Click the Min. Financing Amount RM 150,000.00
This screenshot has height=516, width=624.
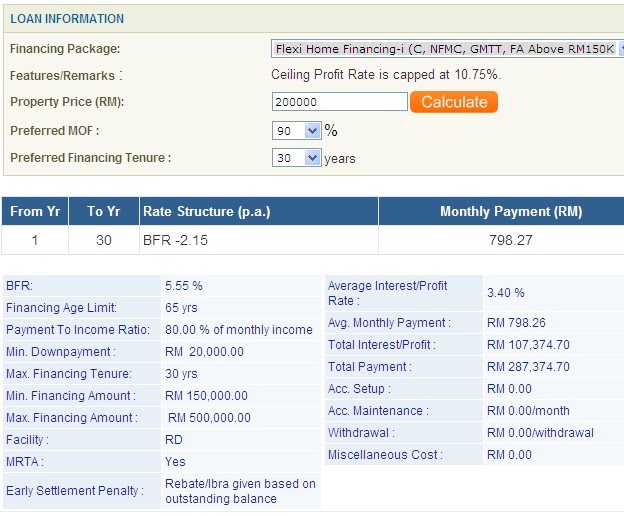206,395
